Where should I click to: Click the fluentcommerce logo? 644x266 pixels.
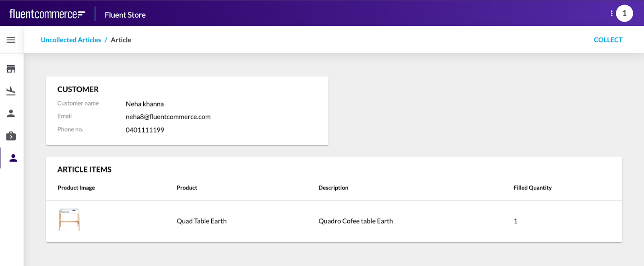[x=47, y=14]
